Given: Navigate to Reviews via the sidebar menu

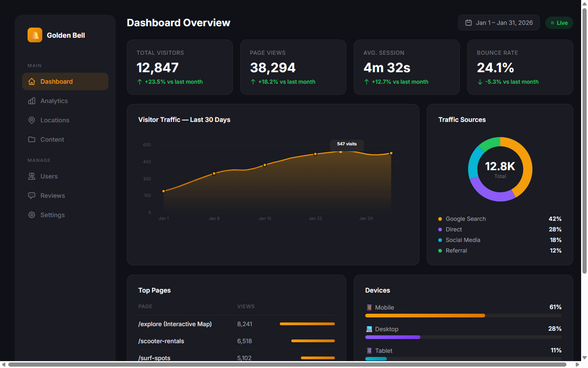Looking at the screenshot, I should coord(52,195).
